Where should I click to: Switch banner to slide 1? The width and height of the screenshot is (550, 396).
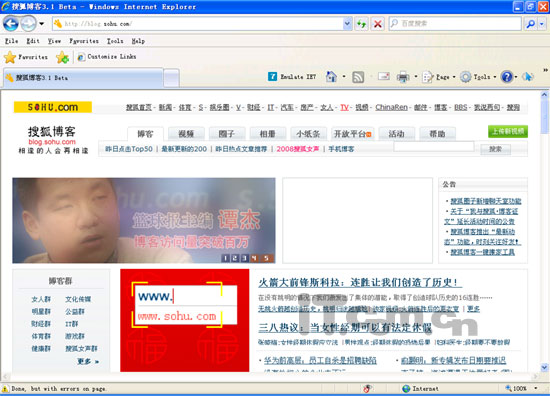tap(226, 258)
